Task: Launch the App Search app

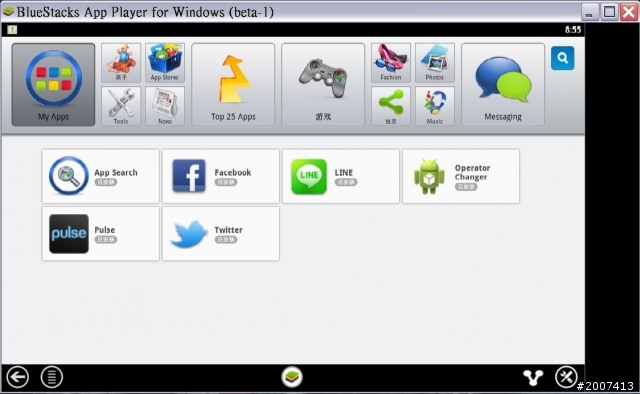Action: click(x=100, y=176)
